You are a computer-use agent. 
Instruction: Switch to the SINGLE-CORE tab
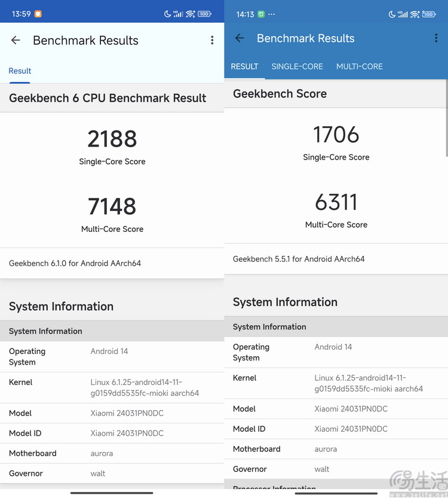[297, 66]
